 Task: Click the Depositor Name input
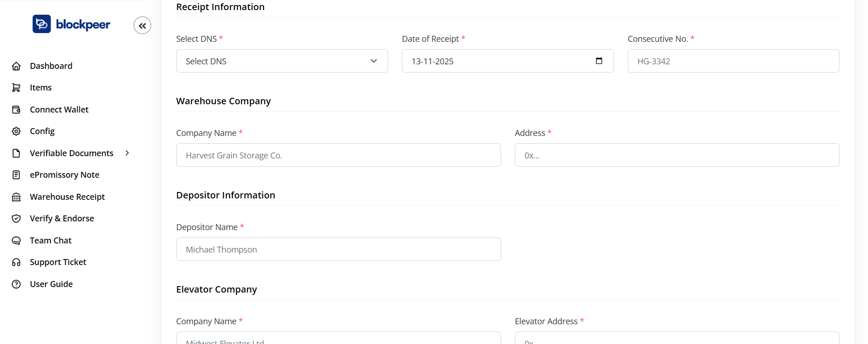(338, 249)
